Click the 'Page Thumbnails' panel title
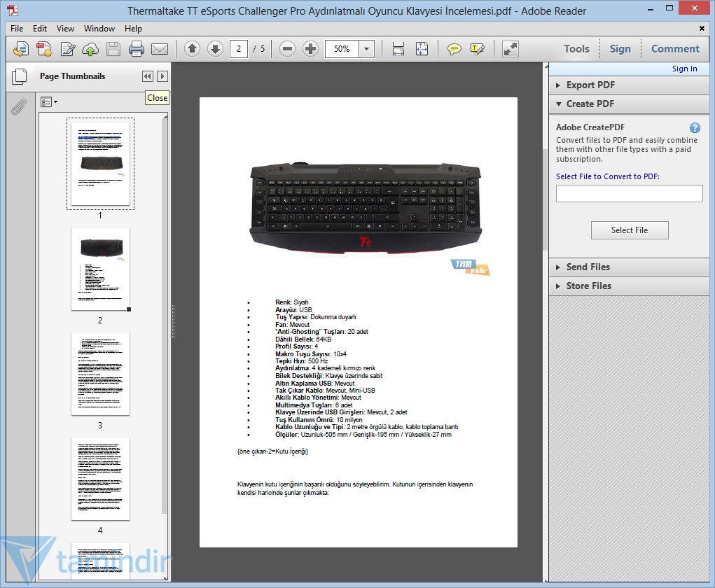Screen dimensions: 715x588 (x=72, y=76)
